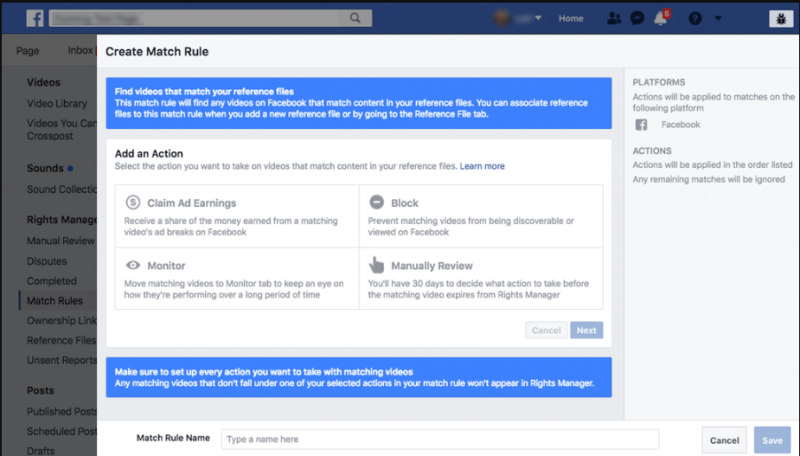The image size is (800, 456).
Task: Focus the Match Rule Name field
Action: [440, 439]
